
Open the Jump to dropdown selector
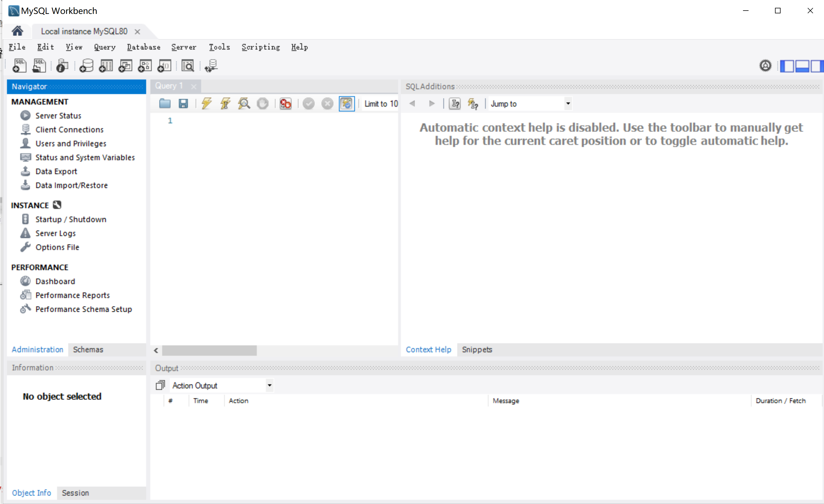[567, 104]
